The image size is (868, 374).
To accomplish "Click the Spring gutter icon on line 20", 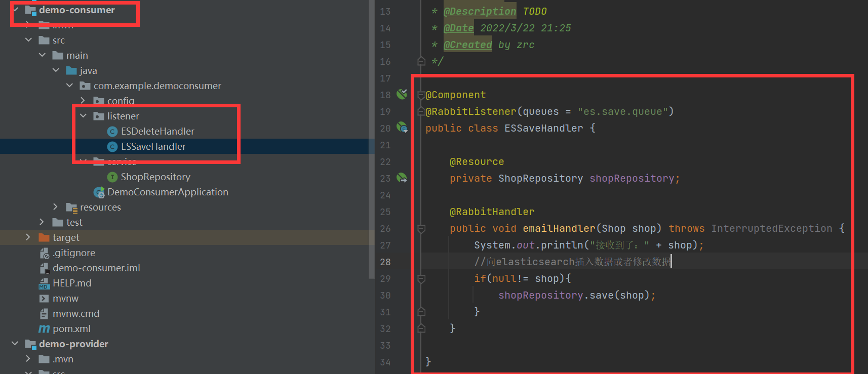I will (402, 127).
